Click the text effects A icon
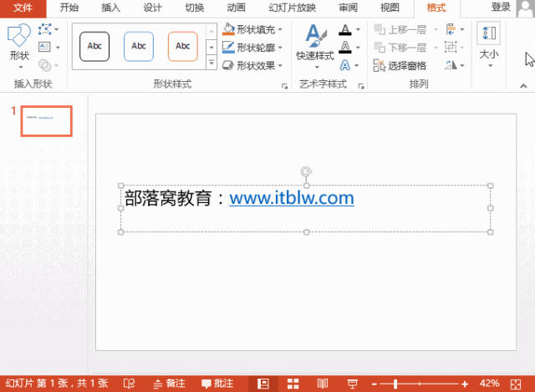 click(x=345, y=65)
